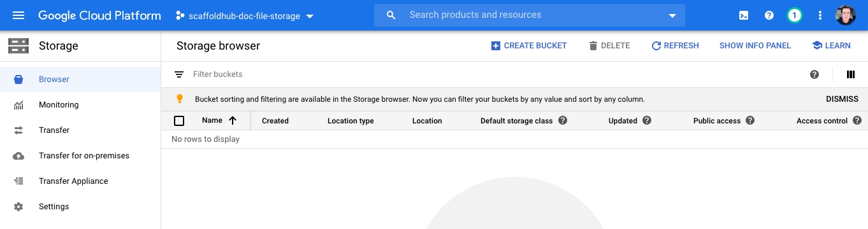Open Transfer for on-premises
The height and width of the screenshot is (229, 868).
(80, 156)
